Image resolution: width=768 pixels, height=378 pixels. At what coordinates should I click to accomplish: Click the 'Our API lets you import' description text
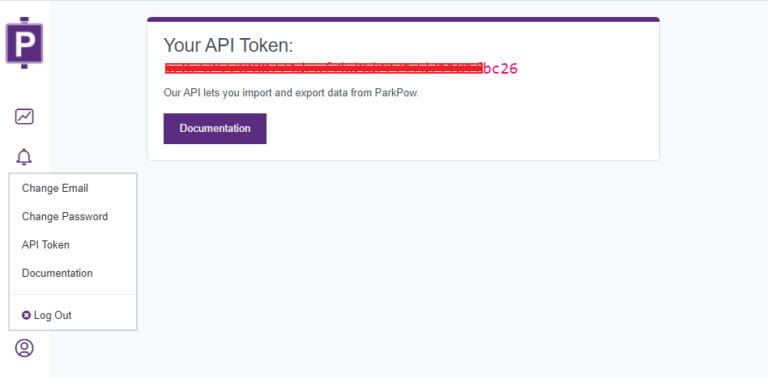click(292, 93)
